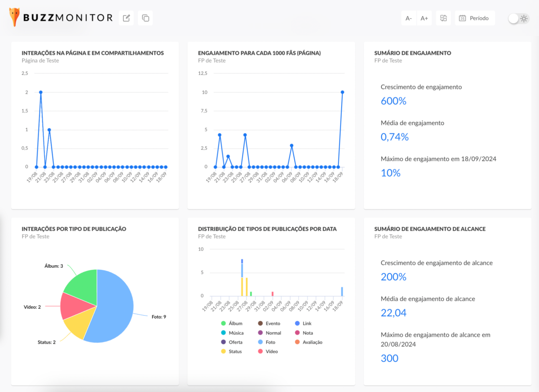Increase font size with A+ button
Viewport: 539px width, 392px height.
(424, 18)
